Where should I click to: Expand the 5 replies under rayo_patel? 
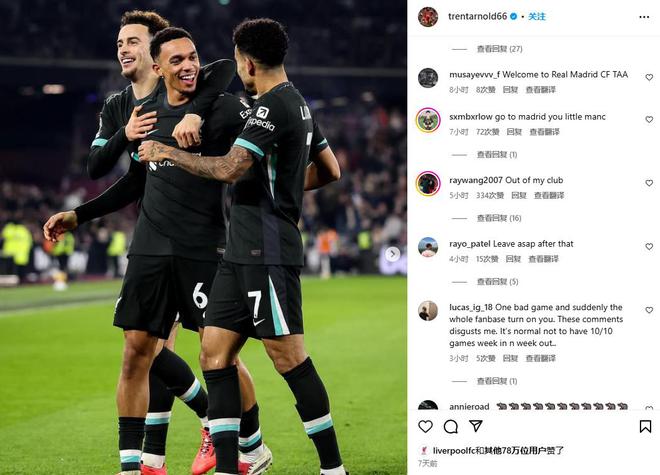tap(497, 282)
